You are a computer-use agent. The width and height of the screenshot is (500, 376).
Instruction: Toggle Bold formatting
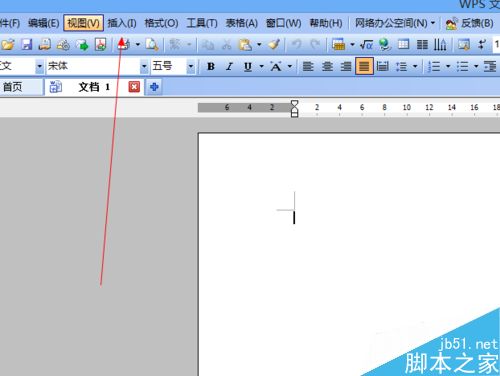pos(211,67)
